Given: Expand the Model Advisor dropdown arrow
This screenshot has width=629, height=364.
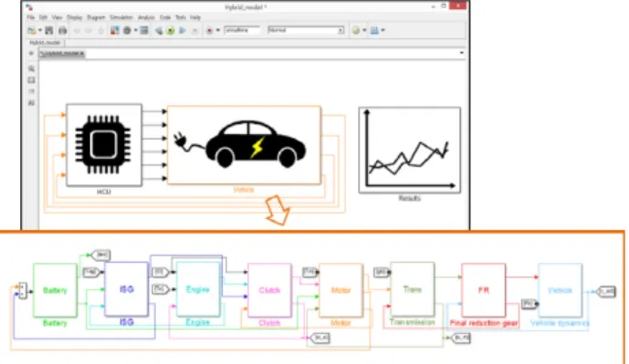Looking at the screenshot, I should (364, 30).
